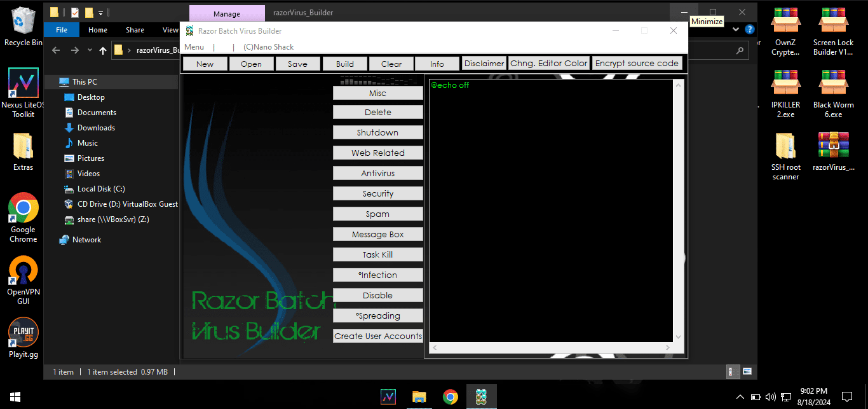Select the SSH root scanner folder icon
The height and width of the screenshot is (409, 868).
point(785,156)
